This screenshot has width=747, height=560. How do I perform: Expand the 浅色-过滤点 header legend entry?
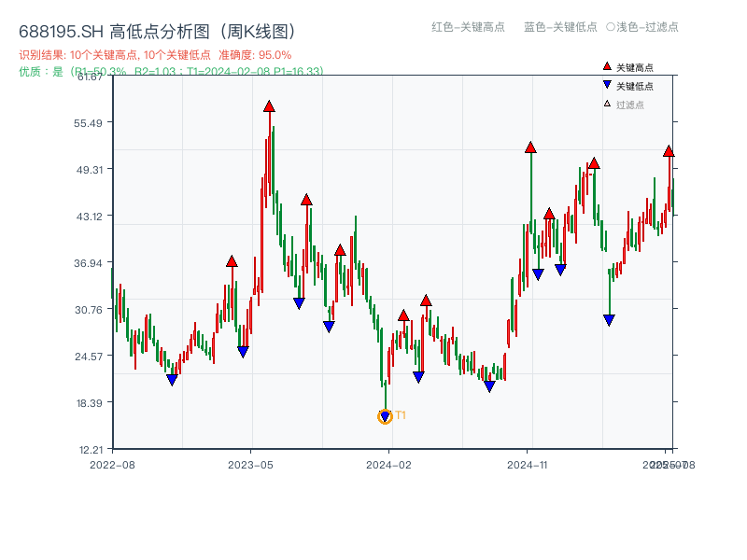[x=644, y=28]
